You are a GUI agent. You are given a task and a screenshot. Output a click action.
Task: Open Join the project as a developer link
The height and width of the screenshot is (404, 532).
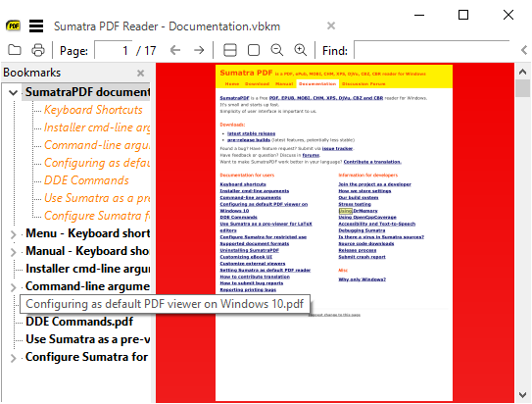click(374, 184)
